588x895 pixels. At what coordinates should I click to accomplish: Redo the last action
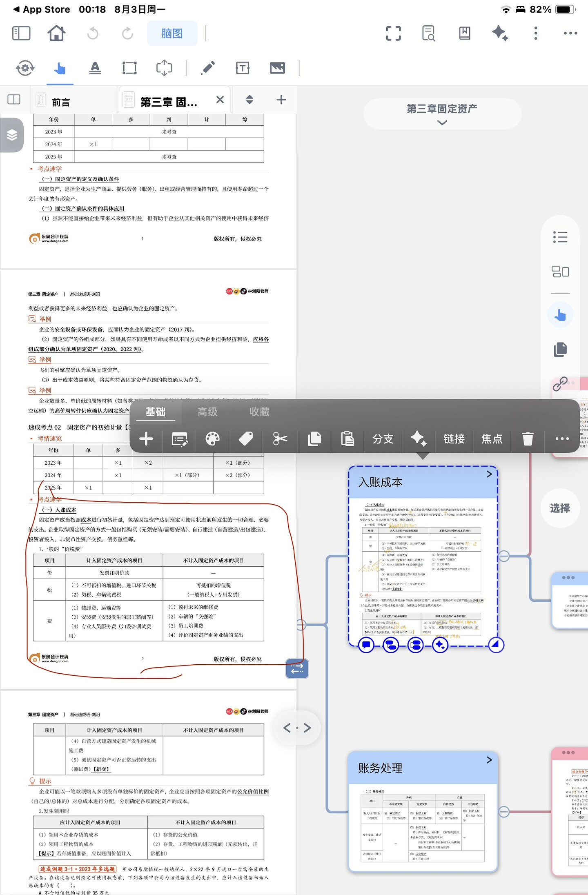127,33
